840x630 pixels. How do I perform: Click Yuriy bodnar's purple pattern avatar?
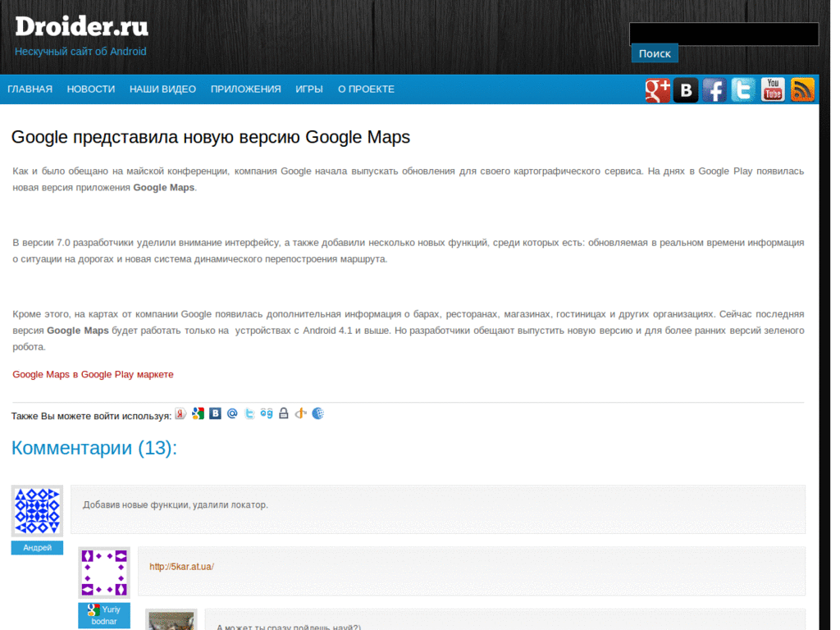tap(104, 573)
